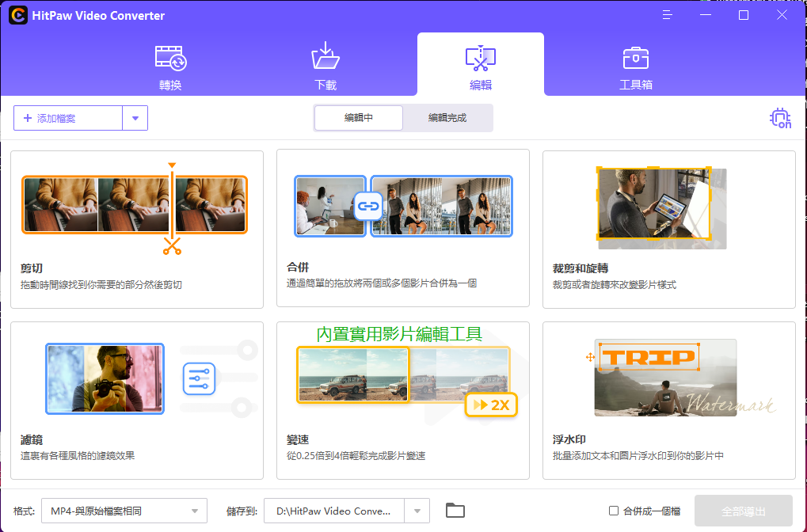The width and height of the screenshot is (807, 532).
Task: Expand the save path dropdown arrow
Action: click(x=417, y=511)
